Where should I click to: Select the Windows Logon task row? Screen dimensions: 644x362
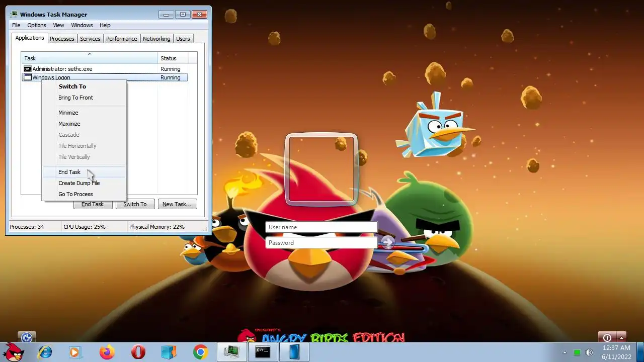pos(105,77)
